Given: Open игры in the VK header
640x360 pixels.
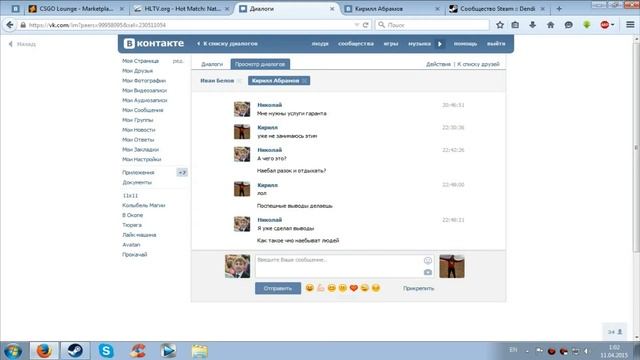Looking at the screenshot, I should click(x=391, y=44).
